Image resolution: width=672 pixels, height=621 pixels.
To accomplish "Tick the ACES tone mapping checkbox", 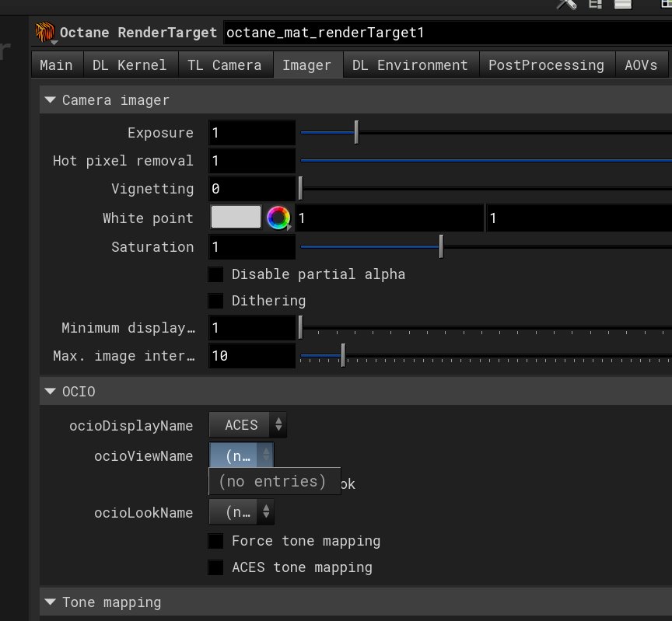I will pos(216,567).
